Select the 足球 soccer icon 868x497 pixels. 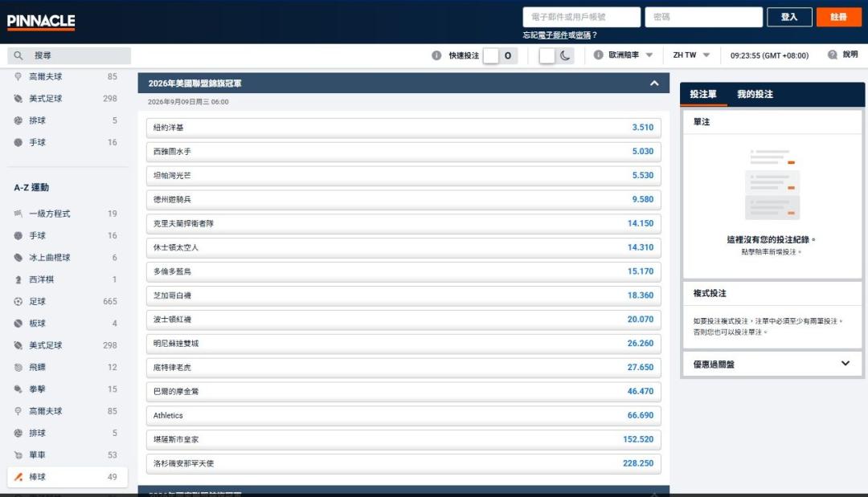click(18, 301)
